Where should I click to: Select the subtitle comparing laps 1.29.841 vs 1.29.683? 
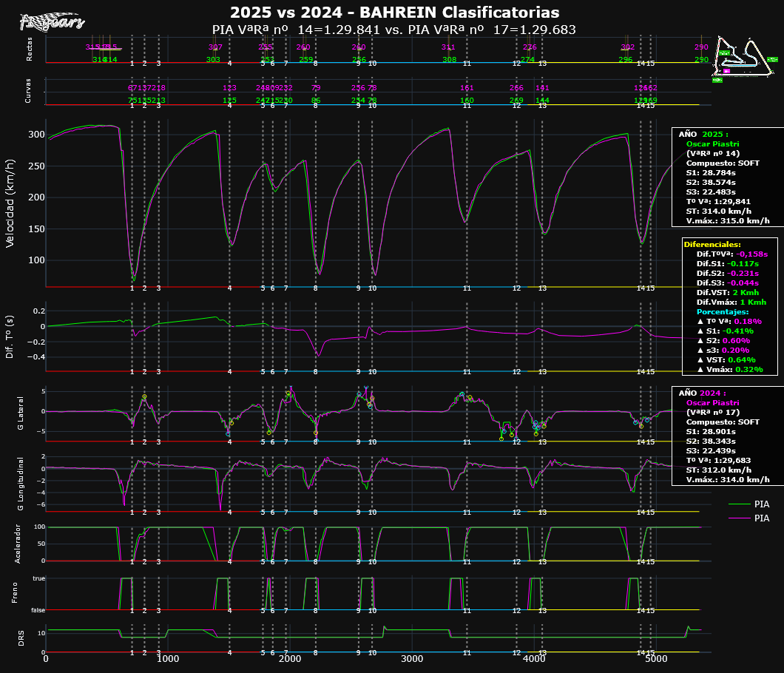(394, 30)
